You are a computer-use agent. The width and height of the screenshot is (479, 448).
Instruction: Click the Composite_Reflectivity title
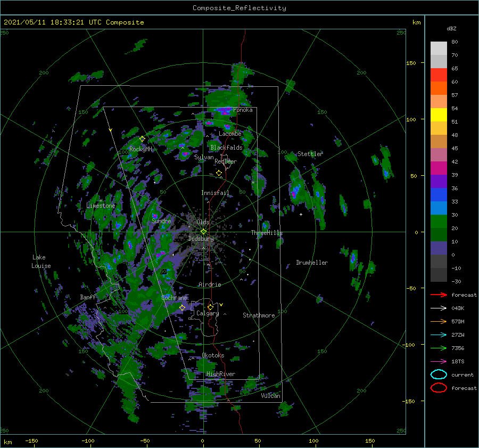240,8
